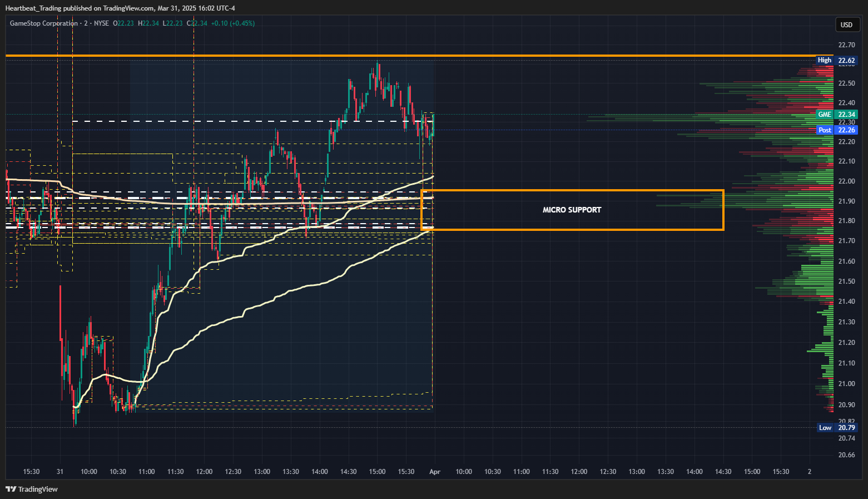Image resolution: width=868 pixels, height=499 pixels.
Task: Click the 22.70 price axis label
Action: tap(846, 45)
